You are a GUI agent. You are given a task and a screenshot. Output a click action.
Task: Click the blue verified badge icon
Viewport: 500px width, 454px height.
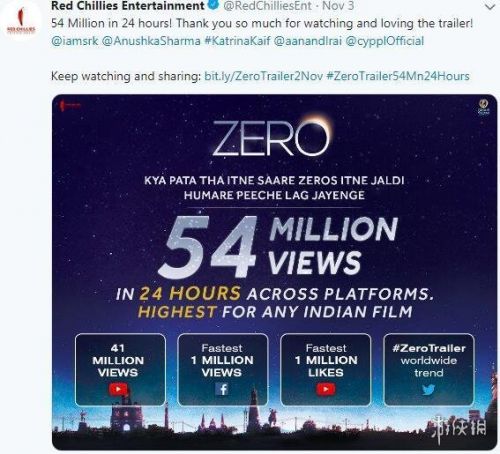(214, 5)
